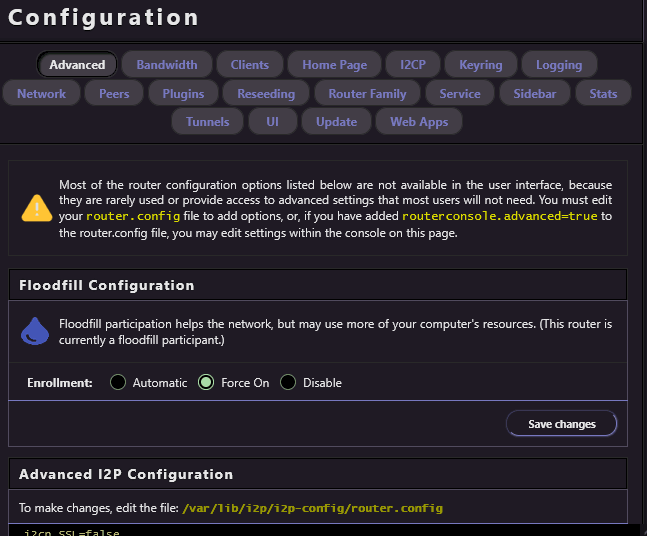
Task: Switch to the Sidebar tab
Action: coord(535,94)
